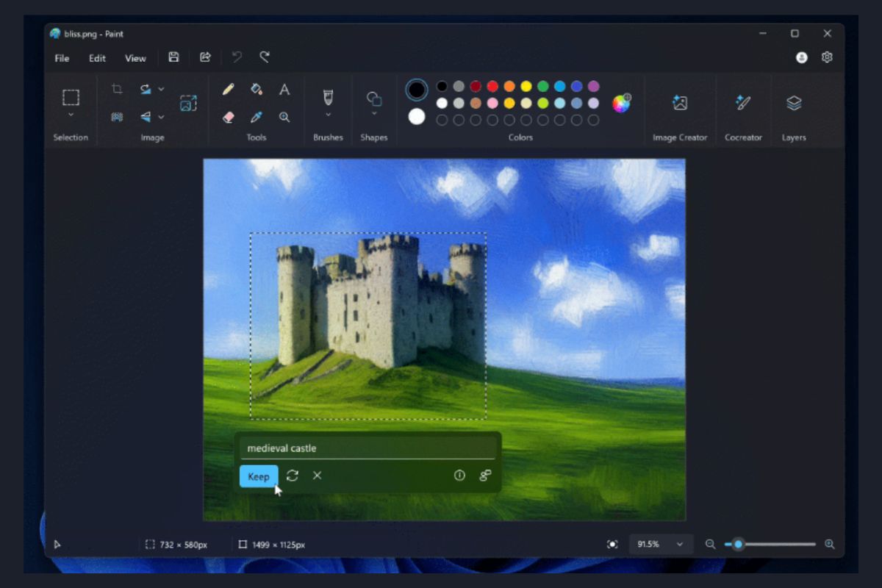Select the Color picker tool
882x588 pixels.
(257, 117)
